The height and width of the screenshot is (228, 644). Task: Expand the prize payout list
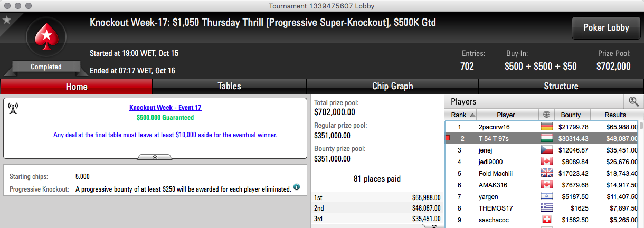click(x=434, y=225)
